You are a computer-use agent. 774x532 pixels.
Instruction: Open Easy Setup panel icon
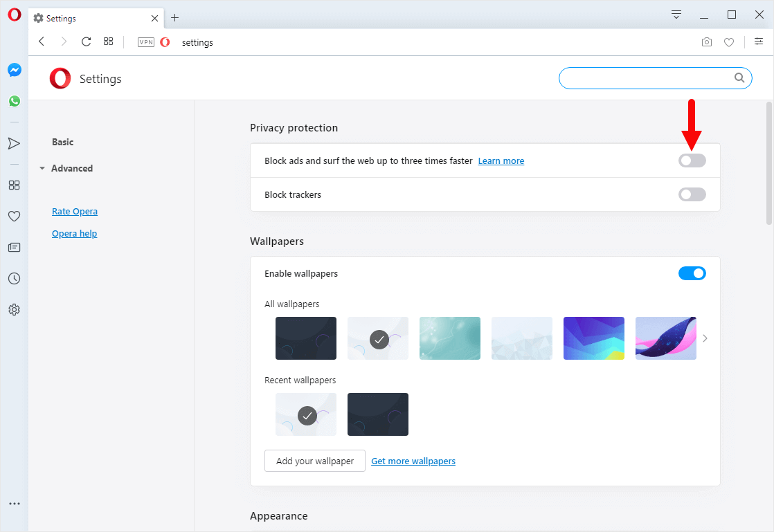click(x=759, y=42)
